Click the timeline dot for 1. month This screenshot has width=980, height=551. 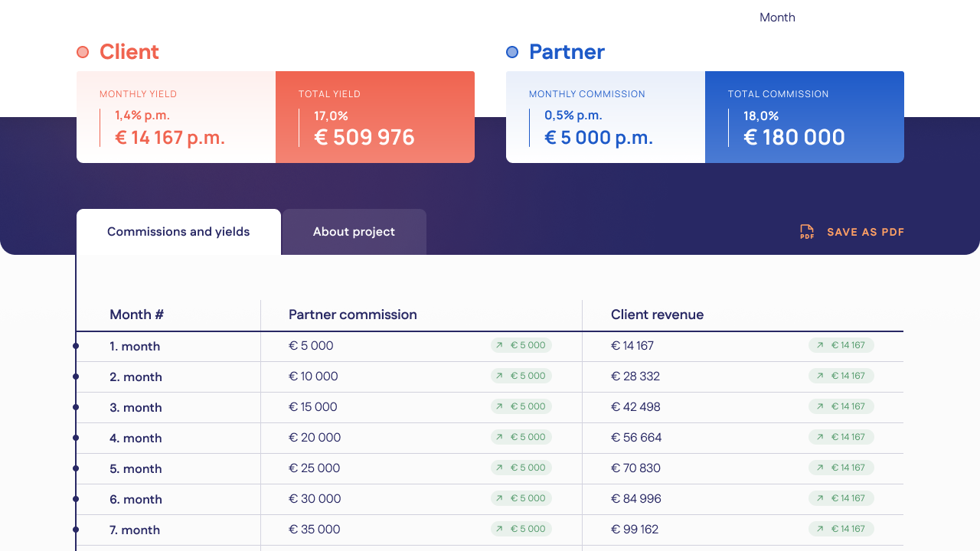(x=76, y=346)
